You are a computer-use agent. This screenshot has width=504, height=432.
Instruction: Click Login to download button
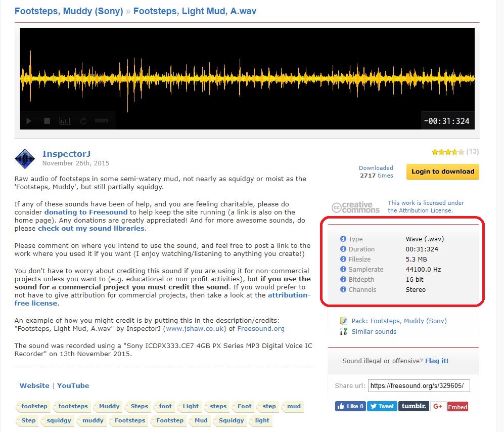(x=442, y=171)
